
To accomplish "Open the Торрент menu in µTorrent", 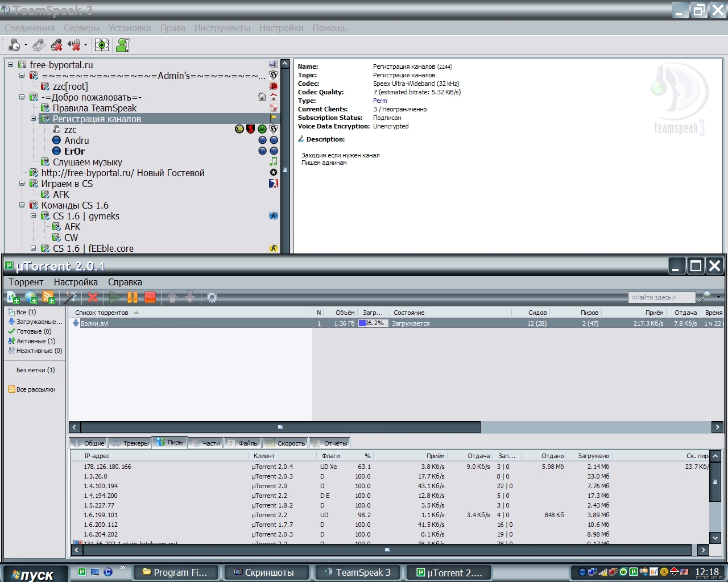I will click(26, 282).
